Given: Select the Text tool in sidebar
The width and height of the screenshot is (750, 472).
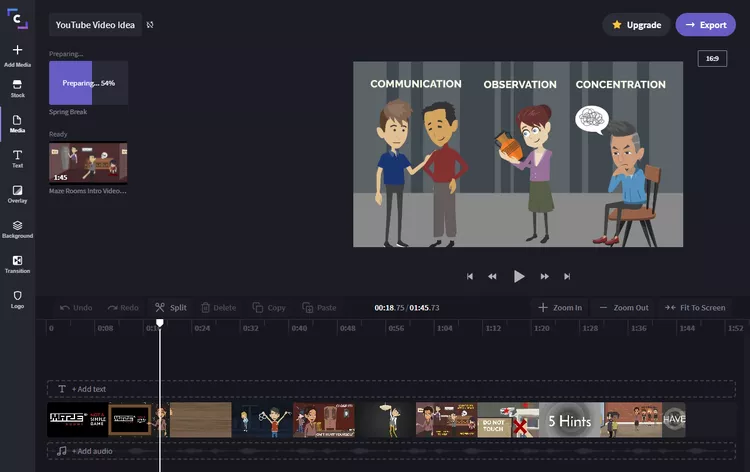Looking at the screenshot, I should [17, 158].
